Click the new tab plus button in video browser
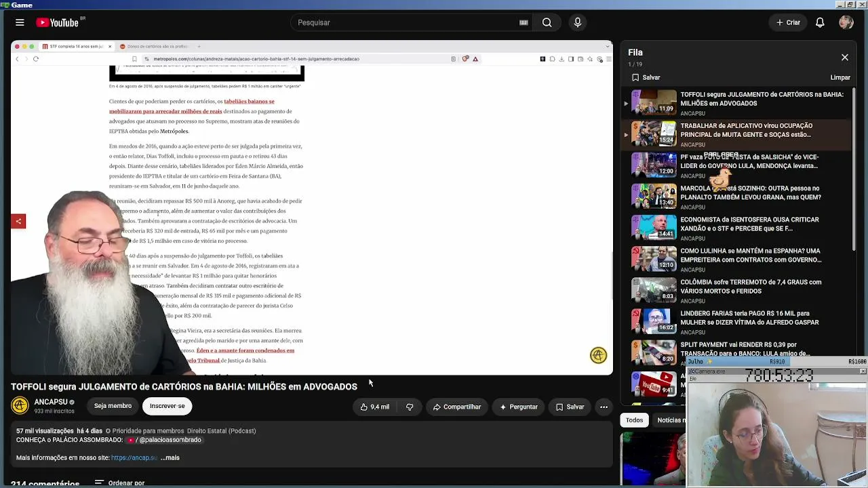This screenshot has width=868, height=488. point(199,47)
